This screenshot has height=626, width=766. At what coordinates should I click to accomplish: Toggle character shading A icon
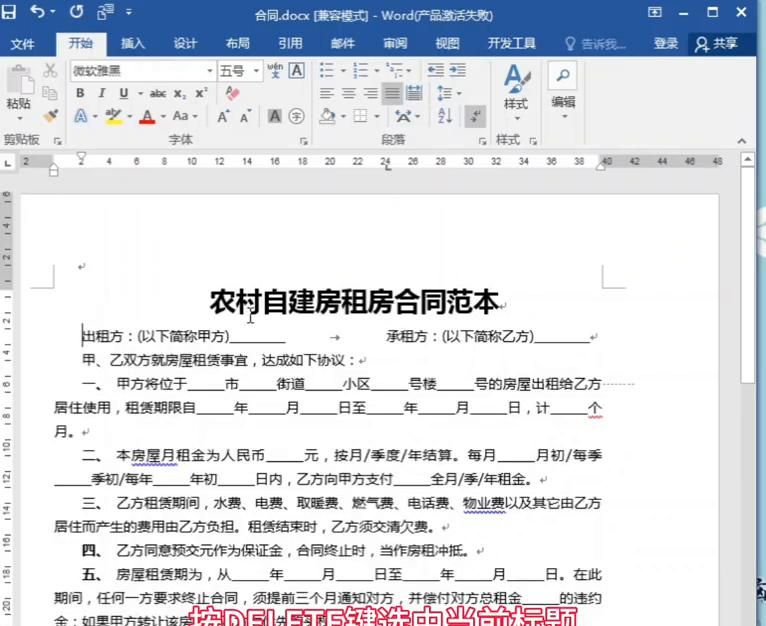click(x=275, y=116)
